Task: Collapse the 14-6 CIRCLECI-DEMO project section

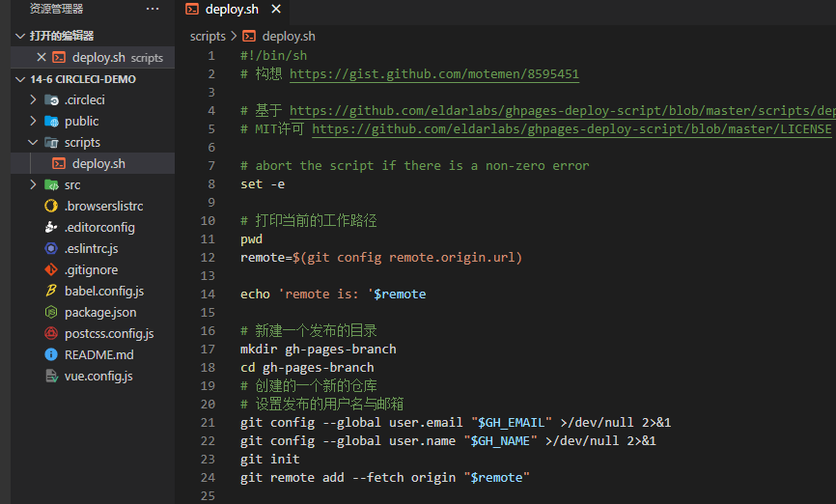Action: pyautogui.click(x=20, y=79)
